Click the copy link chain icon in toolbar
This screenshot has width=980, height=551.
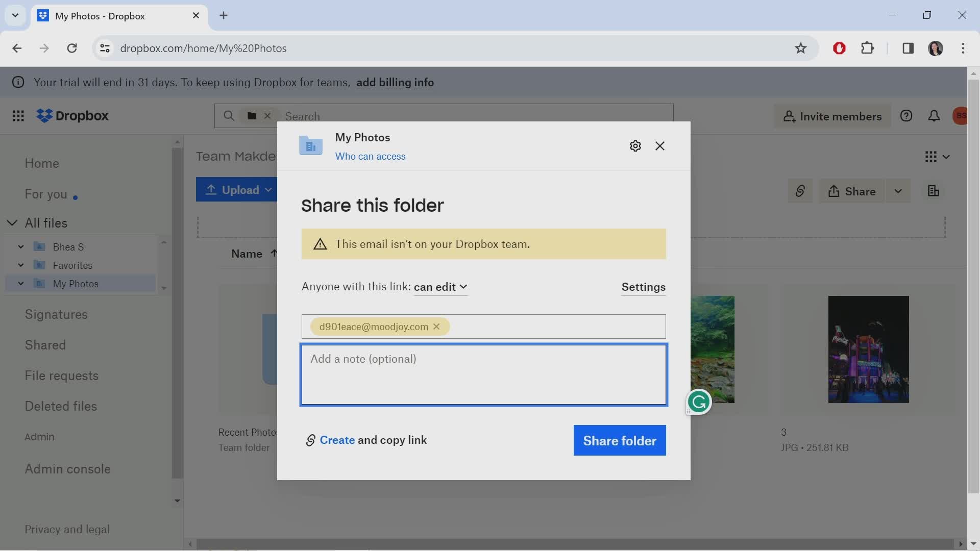(x=800, y=191)
